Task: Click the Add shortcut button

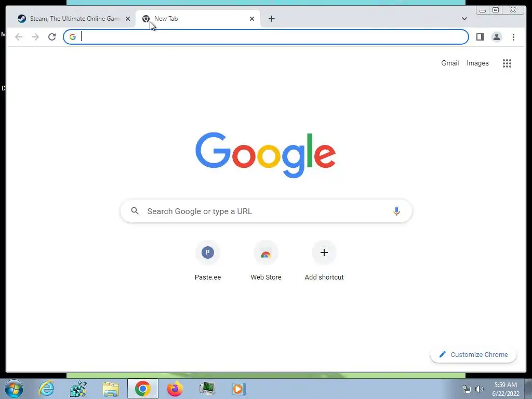Action: pyautogui.click(x=324, y=261)
